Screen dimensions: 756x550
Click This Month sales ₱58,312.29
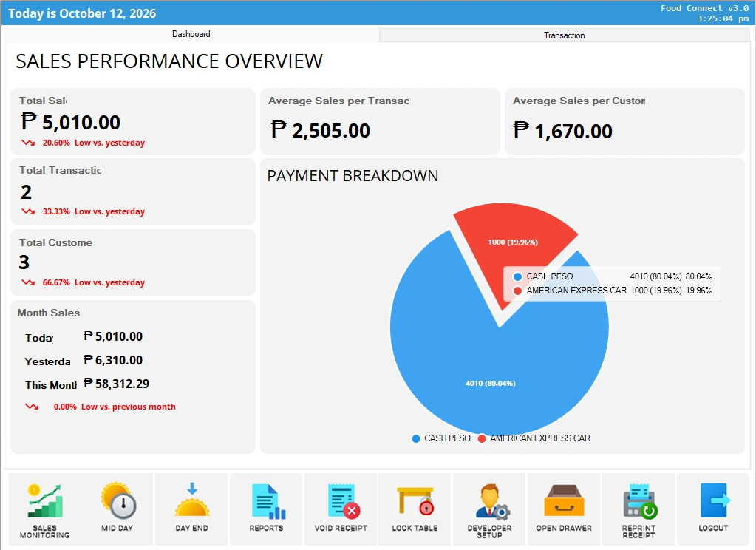click(x=117, y=384)
